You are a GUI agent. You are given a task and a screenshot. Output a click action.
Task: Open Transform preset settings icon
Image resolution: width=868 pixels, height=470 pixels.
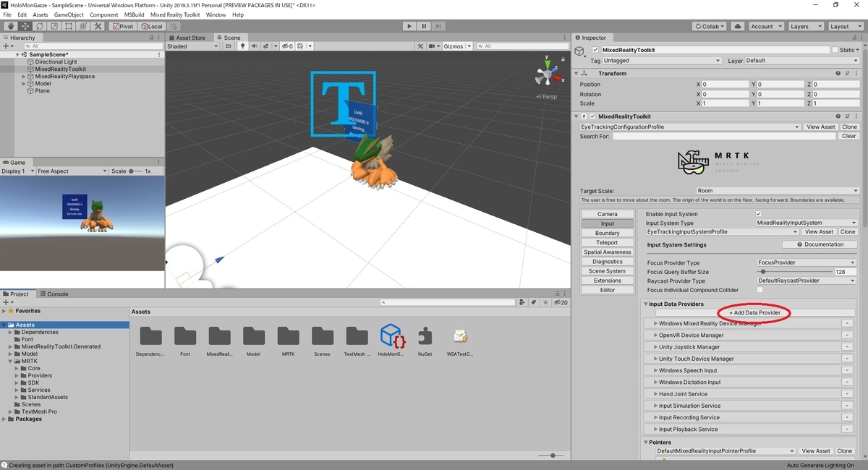pos(847,74)
